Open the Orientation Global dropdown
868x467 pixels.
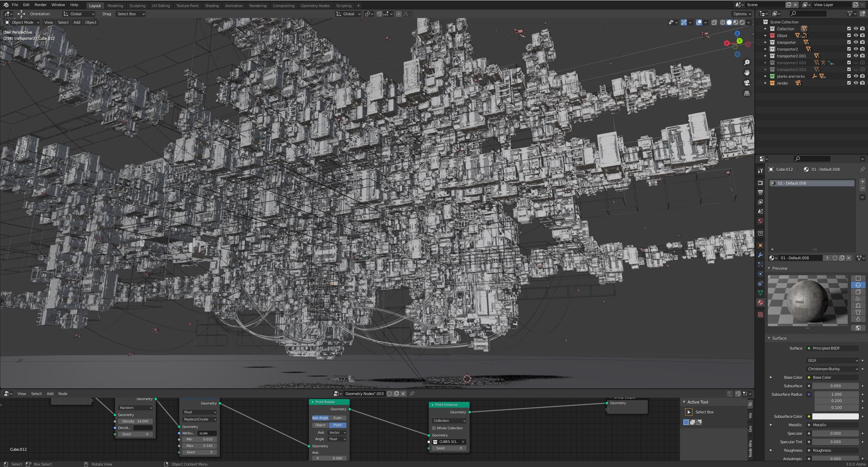(x=79, y=14)
